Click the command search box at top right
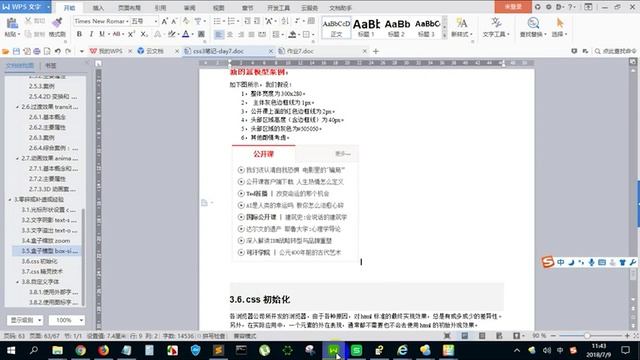640x360 pixels. pos(616,51)
